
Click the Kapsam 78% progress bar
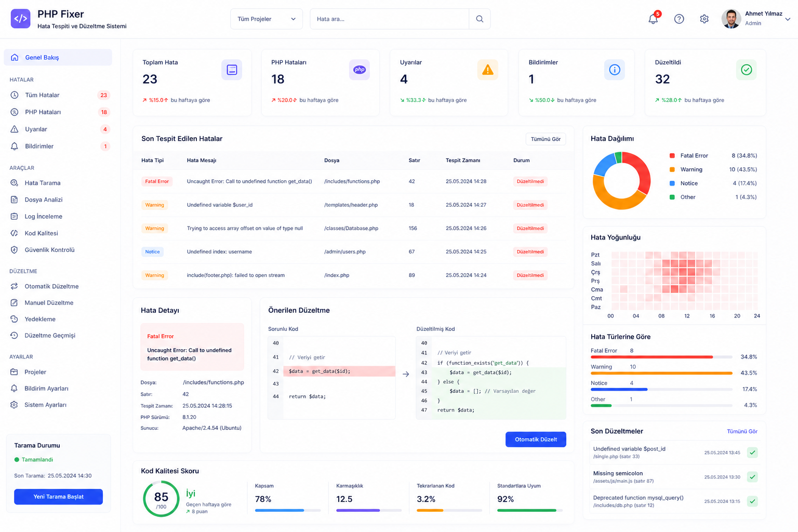pos(288,511)
